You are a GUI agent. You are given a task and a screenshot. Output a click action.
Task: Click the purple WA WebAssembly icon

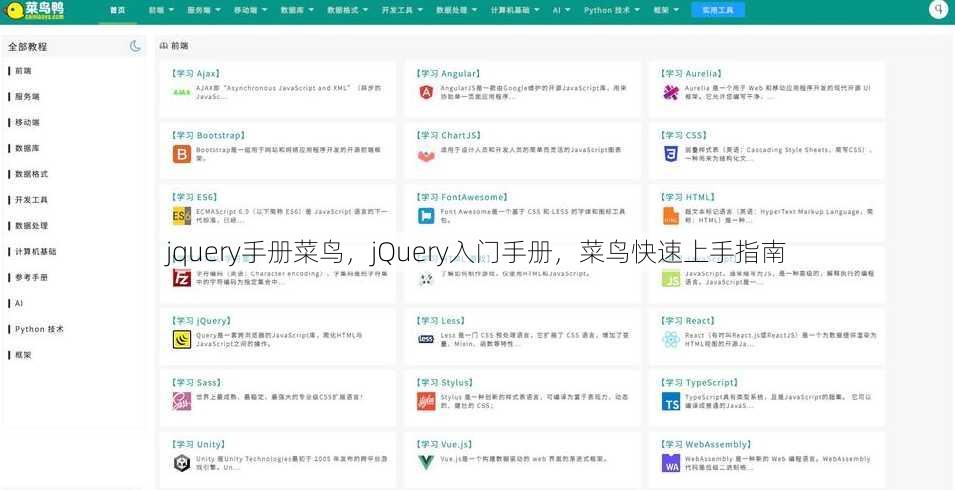click(x=671, y=463)
